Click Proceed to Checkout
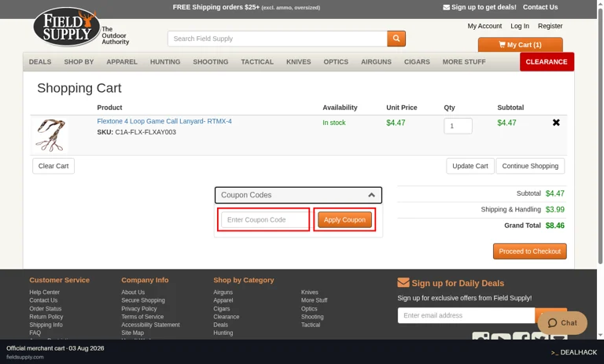Screen dimensions: 604x364 [x=529, y=251]
